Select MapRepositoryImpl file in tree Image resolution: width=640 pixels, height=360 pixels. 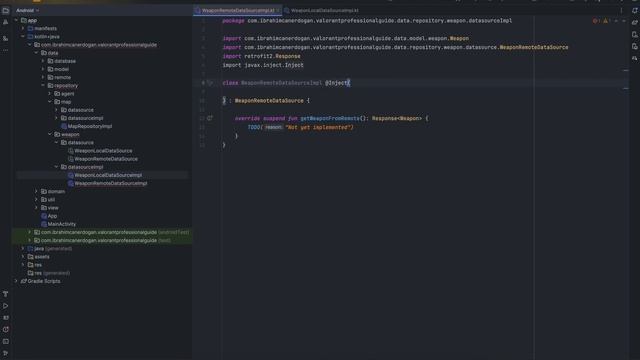click(86, 126)
